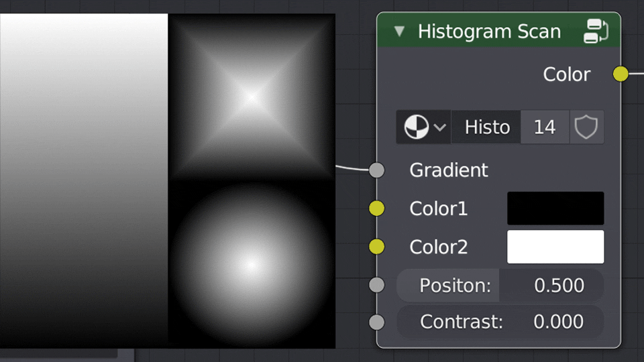Click the Histo node group name field

point(487,127)
